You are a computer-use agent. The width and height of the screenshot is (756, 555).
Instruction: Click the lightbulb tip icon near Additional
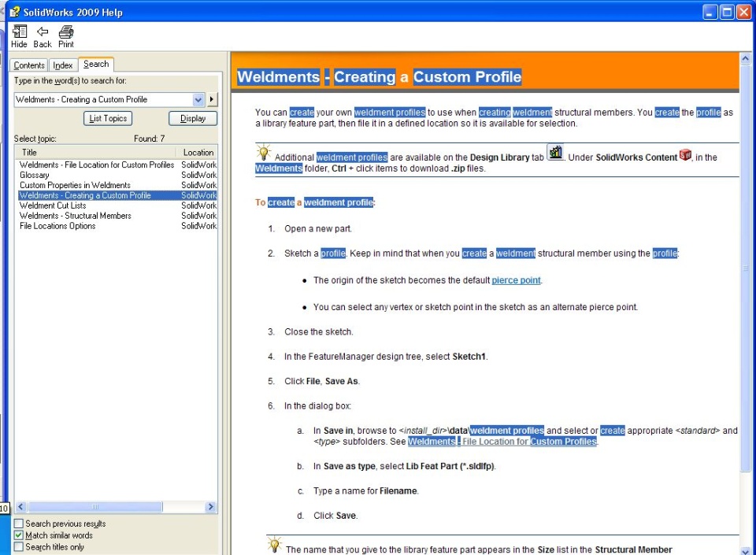point(263,153)
